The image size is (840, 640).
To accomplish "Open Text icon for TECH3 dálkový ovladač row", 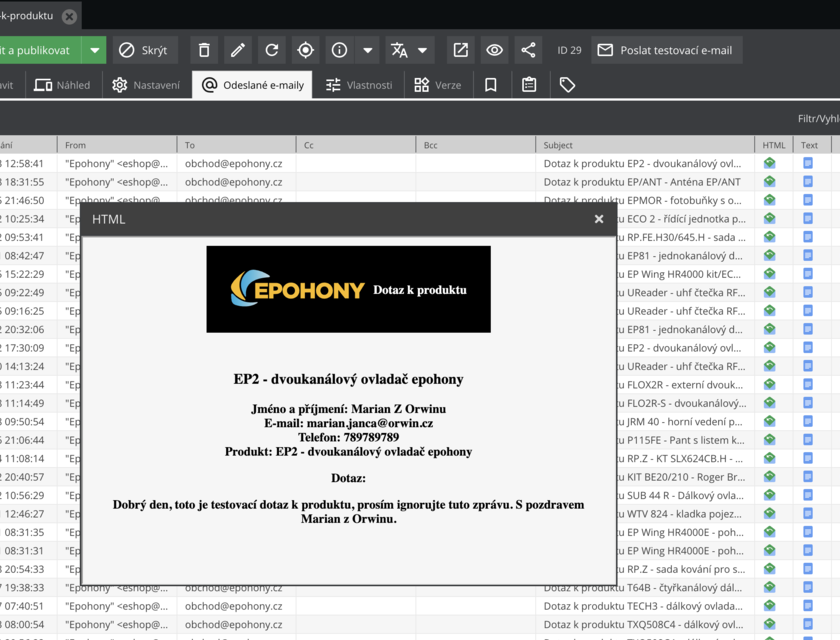I will coord(808,606).
